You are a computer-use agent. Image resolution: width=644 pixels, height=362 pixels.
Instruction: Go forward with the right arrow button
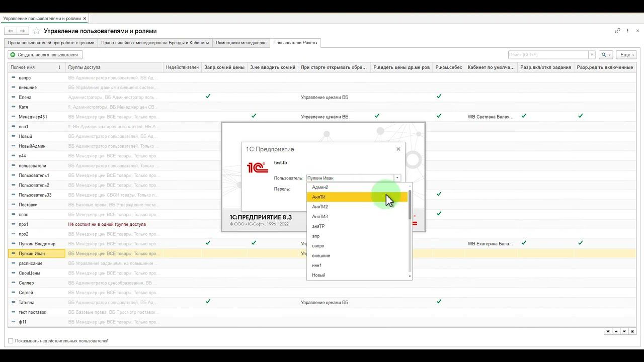point(23,31)
